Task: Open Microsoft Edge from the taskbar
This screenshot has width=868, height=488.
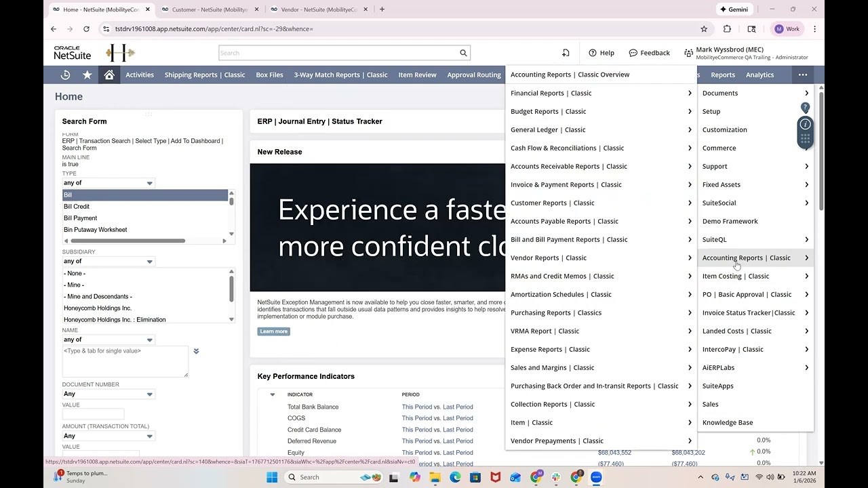Action: [x=455, y=477]
